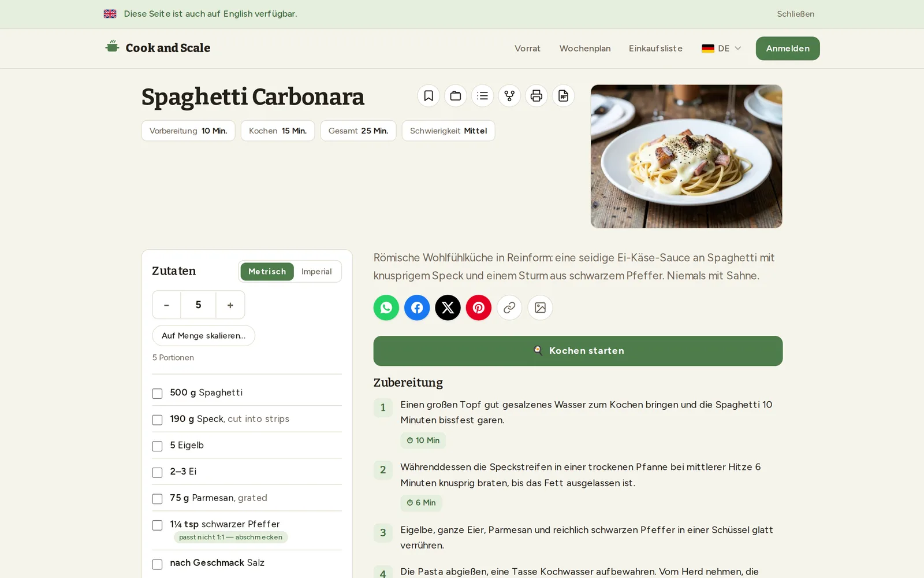Switch units to Imperial
Image resolution: width=924 pixels, height=578 pixels.
tap(316, 272)
